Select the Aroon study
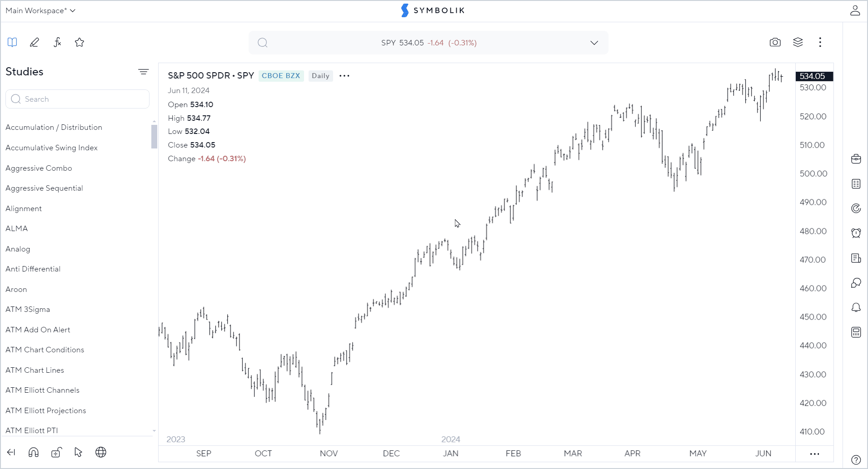Viewport: 868px width, 469px height. (16, 289)
